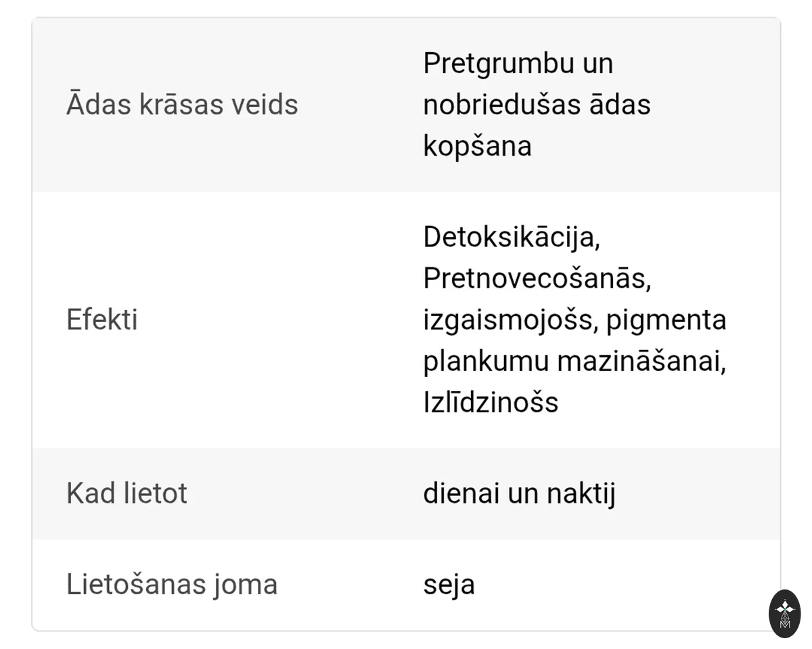The height and width of the screenshot is (649, 812).
Task: Select the word 'kopšana'
Action: tap(477, 146)
